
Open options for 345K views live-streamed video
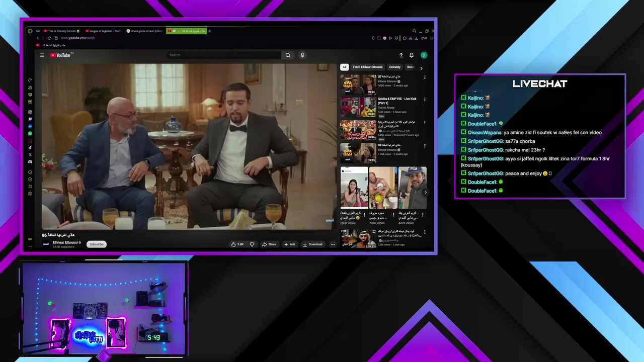click(425, 123)
